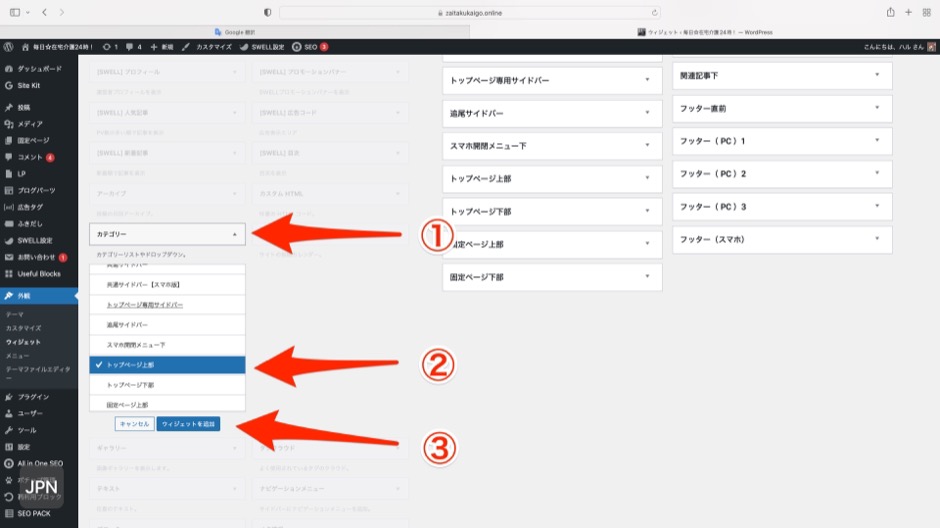The width and height of the screenshot is (940, 528).
Task: Expand the フッター直前 widget area
Action: click(782, 108)
